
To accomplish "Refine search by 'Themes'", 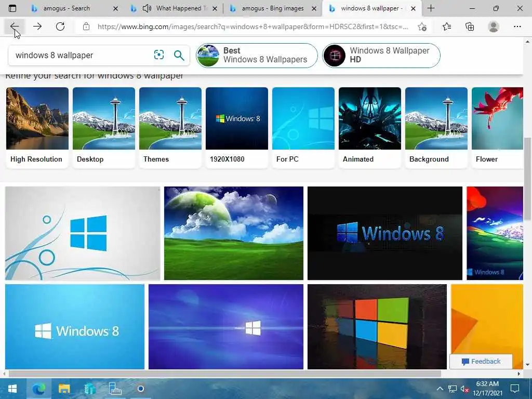I will click(170, 128).
